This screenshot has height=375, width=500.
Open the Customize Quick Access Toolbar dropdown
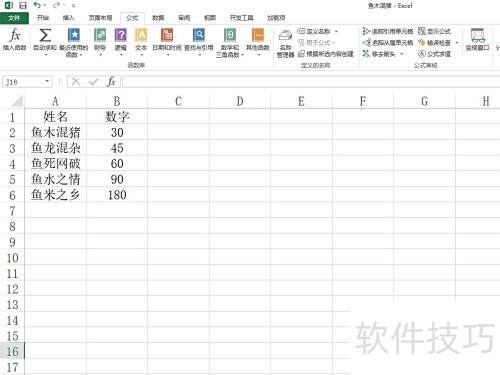coord(73,6)
